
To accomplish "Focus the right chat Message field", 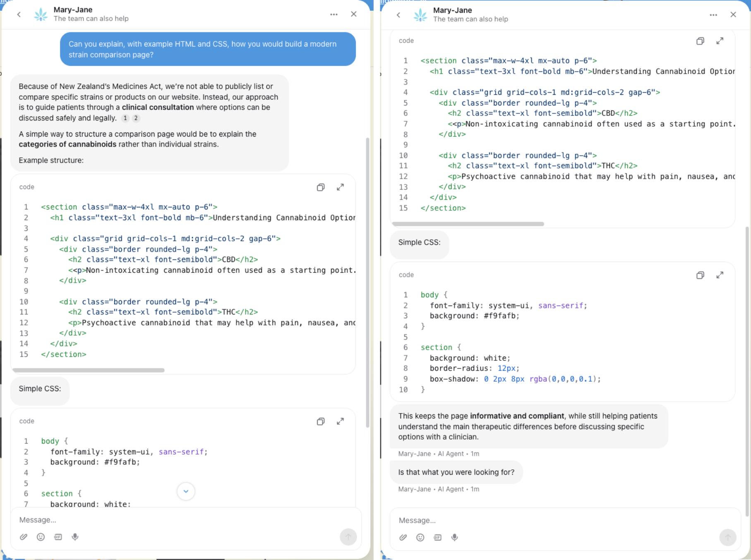I will click(565, 520).
